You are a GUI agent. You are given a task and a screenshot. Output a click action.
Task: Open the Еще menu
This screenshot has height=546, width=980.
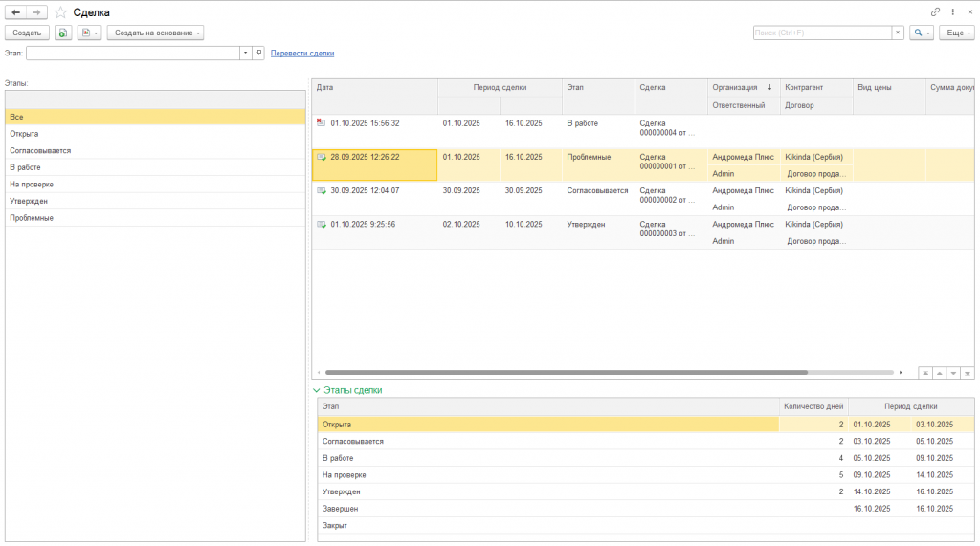(x=956, y=33)
